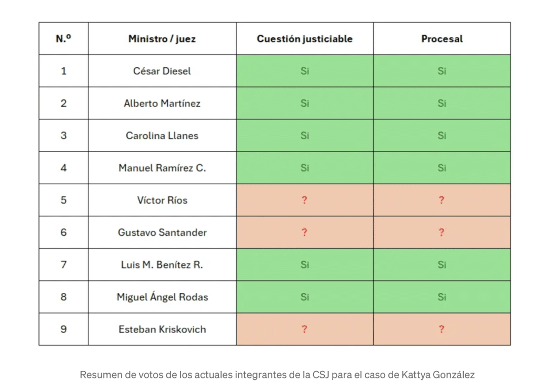
Task: Select the Gustavo Santander row name
Action: 162,233
